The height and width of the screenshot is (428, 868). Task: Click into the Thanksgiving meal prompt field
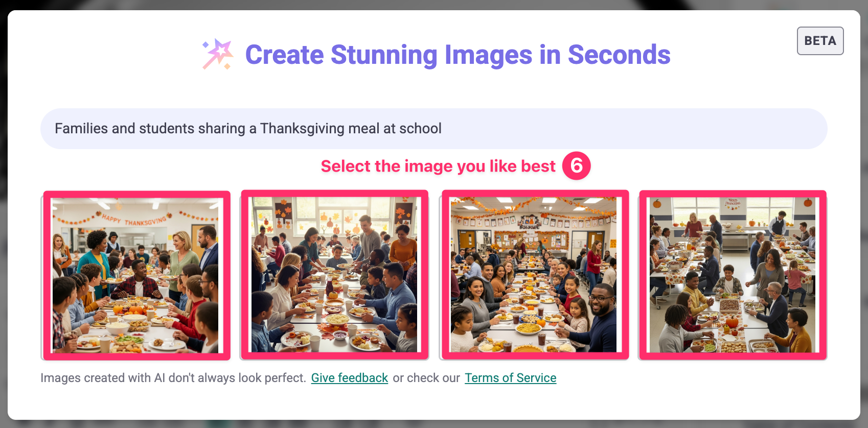(x=433, y=129)
